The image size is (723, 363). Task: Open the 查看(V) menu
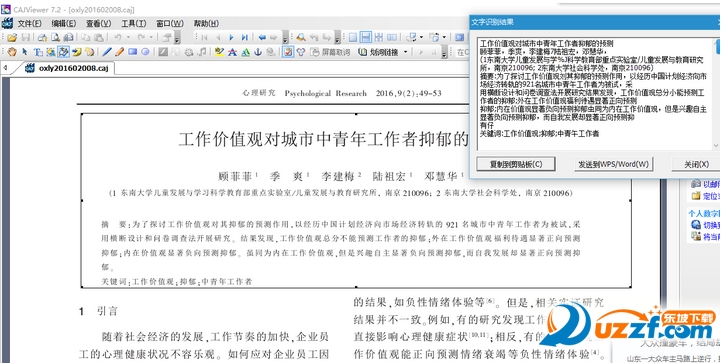tap(99, 23)
